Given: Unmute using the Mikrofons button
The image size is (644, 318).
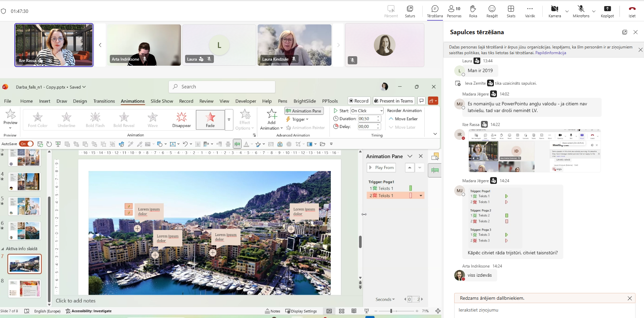Looking at the screenshot, I should tap(581, 9).
